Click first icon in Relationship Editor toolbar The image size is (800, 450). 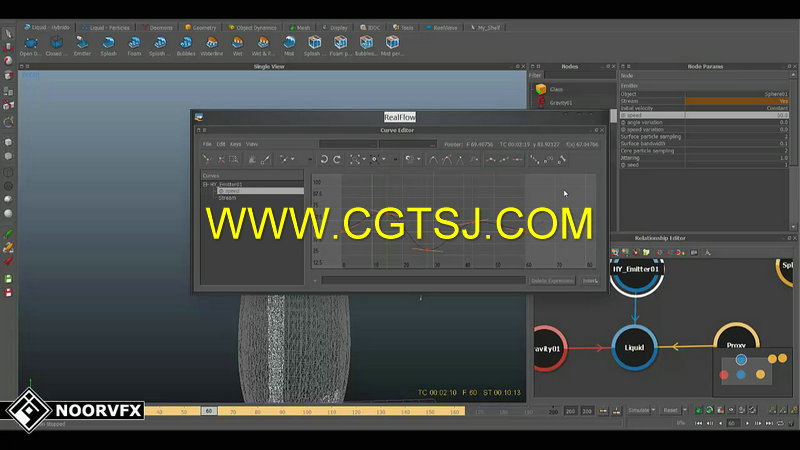coord(615,252)
